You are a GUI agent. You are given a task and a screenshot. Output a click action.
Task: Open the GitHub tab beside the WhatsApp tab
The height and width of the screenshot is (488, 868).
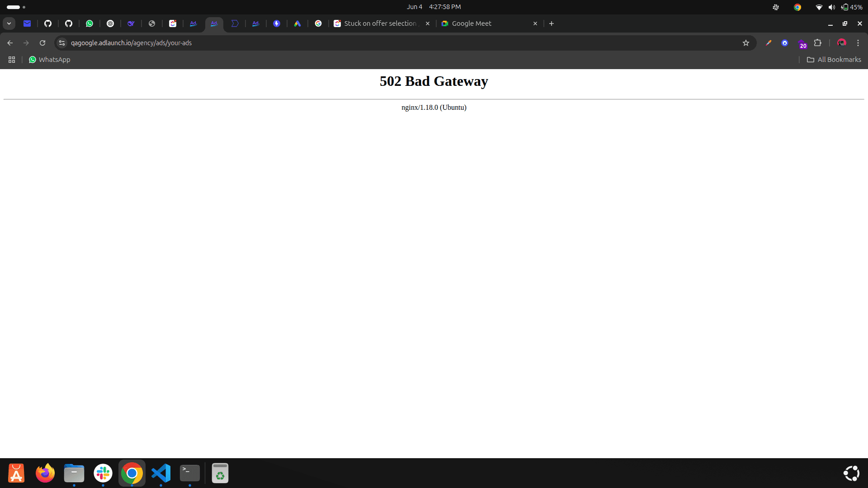tap(69, 23)
